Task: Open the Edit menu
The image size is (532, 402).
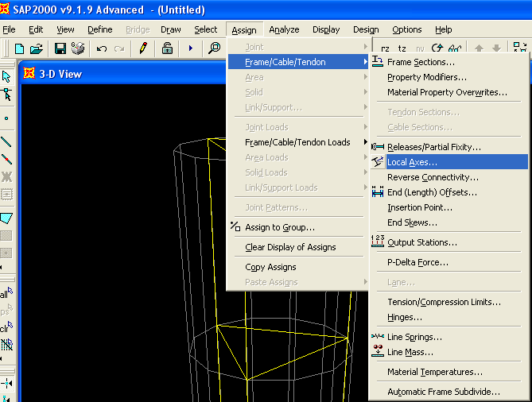Action: coord(36,30)
